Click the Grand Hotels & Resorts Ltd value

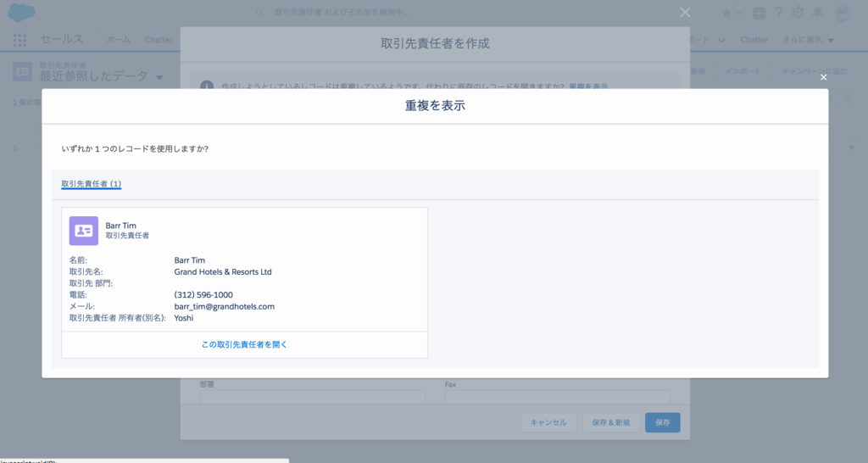tap(223, 272)
